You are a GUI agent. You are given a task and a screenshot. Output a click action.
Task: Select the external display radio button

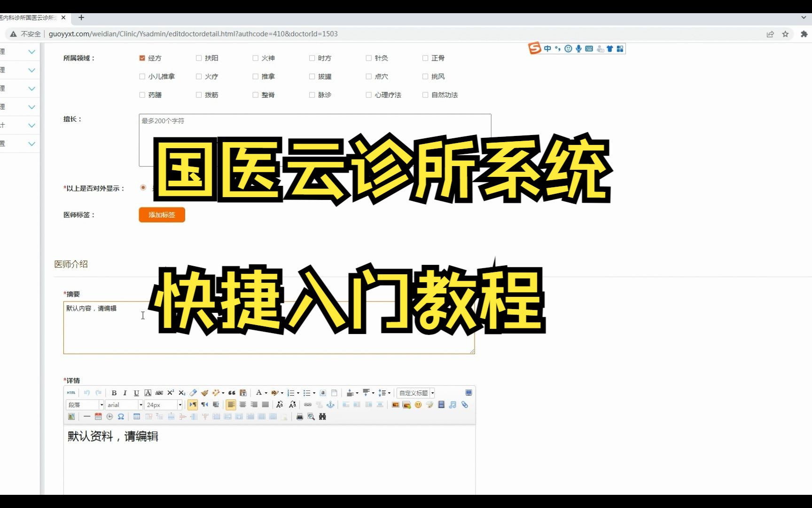tap(143, 187)
